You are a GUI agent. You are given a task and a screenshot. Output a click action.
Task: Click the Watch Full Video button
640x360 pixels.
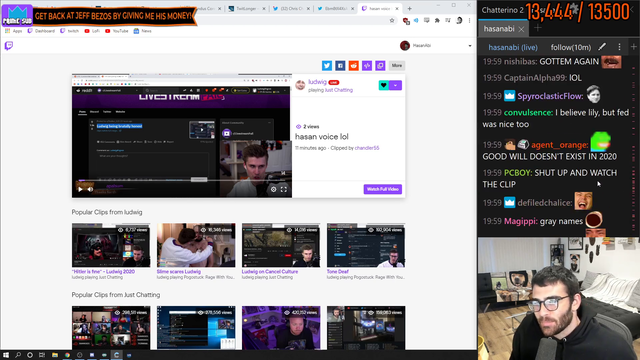(382, 189)
